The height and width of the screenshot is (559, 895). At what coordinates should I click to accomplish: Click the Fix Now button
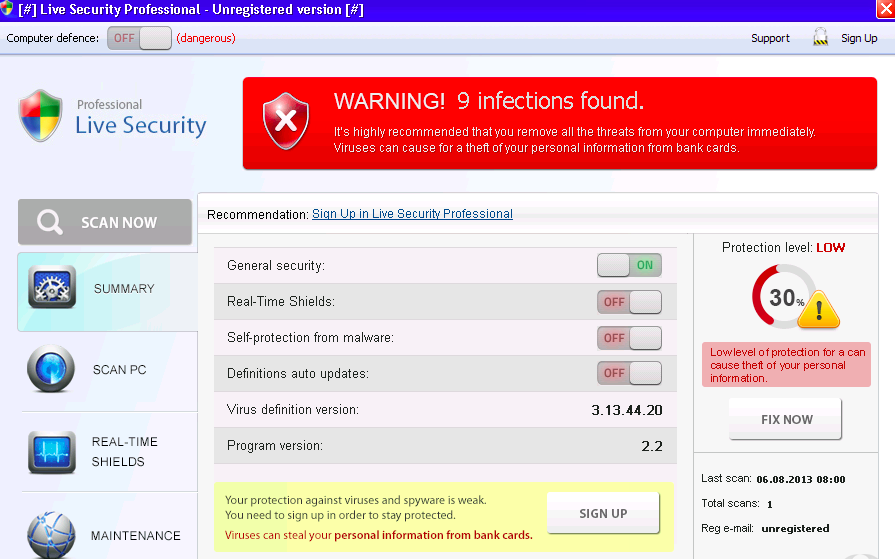click(785, 419)
